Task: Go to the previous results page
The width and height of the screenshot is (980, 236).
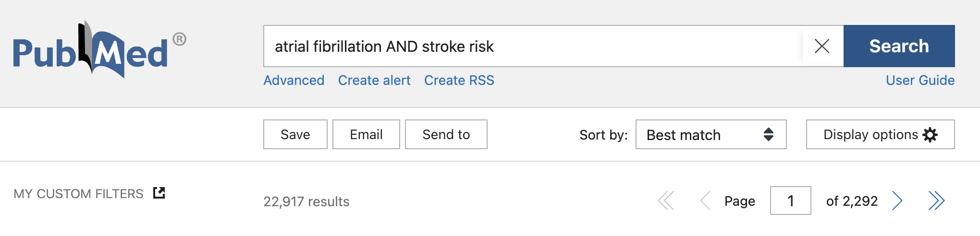Action: click(705, 201)
